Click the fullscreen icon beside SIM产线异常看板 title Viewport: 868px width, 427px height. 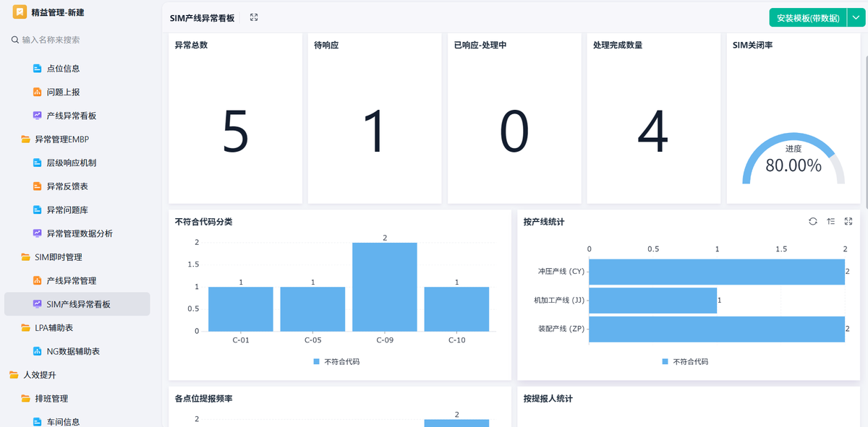click(x=254, y=17)
